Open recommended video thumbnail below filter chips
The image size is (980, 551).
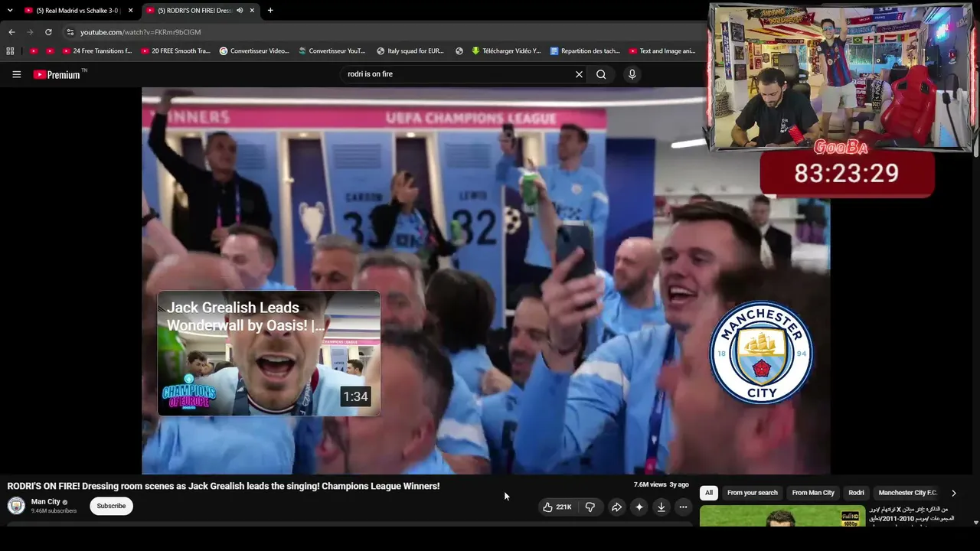coord(782,517)
